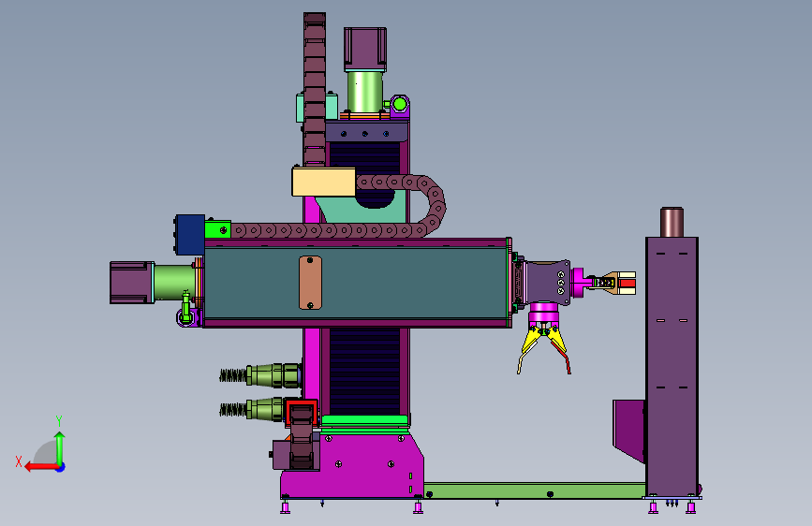Select the upper spring cable connector

(x=260, y=375)
